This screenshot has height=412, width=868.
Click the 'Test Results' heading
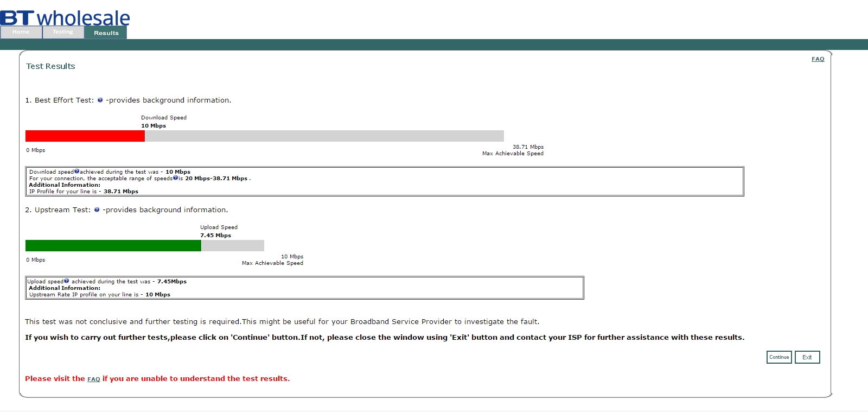[x=50, y=66]
